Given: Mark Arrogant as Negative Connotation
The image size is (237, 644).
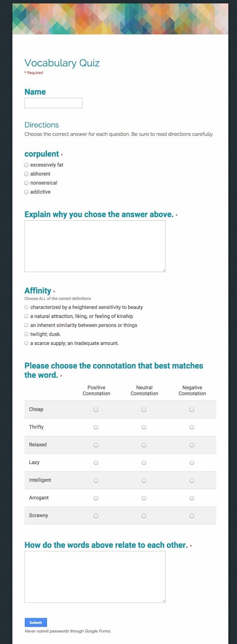Looking at the screenshot, I should point(192,498).
